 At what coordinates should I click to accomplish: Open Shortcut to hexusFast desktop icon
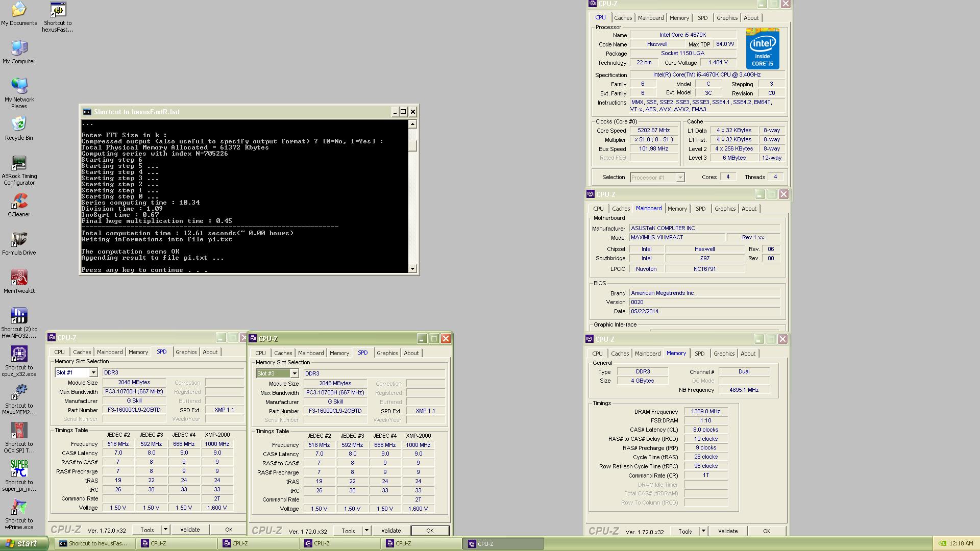(x=58, y=17)
